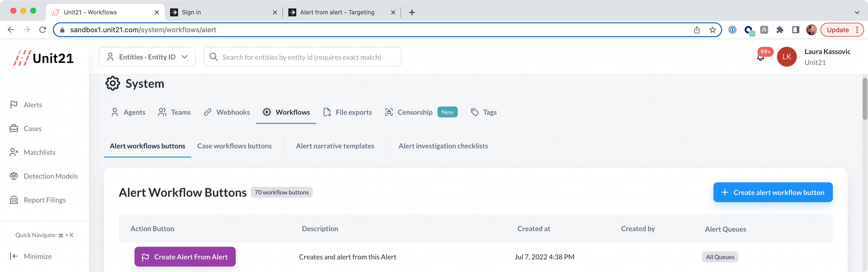Open Report Filings in the sidebar
The height and width of the screenshot is (272, 868).
pyautogui.click(x=45, y=200)
